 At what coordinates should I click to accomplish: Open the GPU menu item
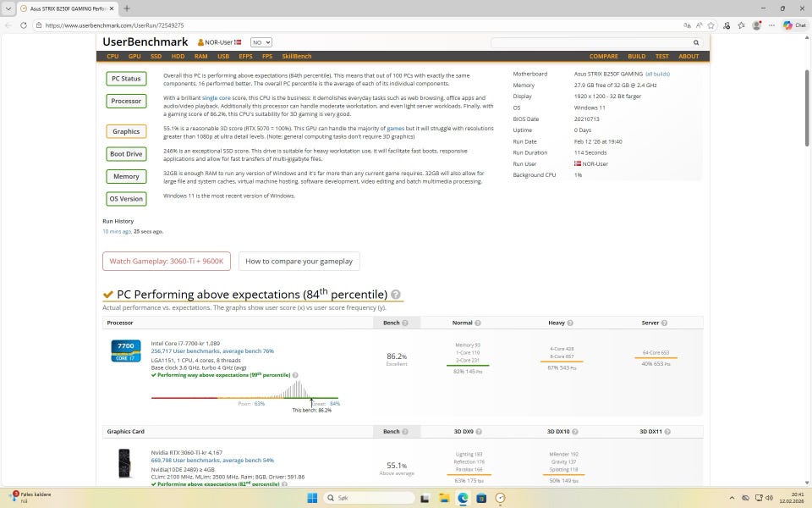tap(134, 56)
